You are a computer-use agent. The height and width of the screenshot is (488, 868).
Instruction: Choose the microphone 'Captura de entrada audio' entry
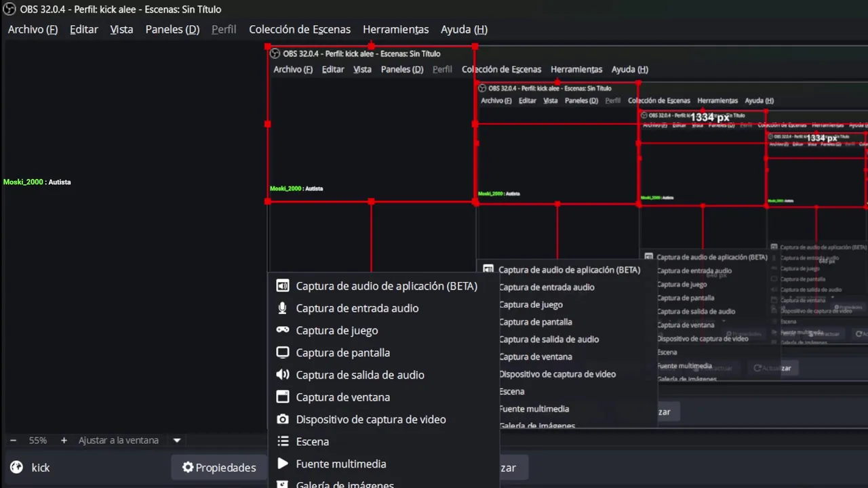click(383, 308)
